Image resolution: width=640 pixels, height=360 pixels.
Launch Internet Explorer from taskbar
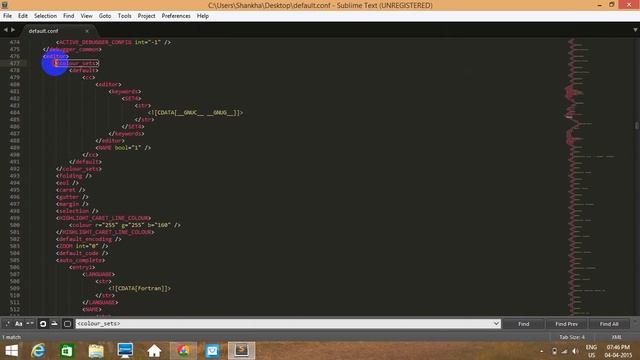click(x=38, y=351)
